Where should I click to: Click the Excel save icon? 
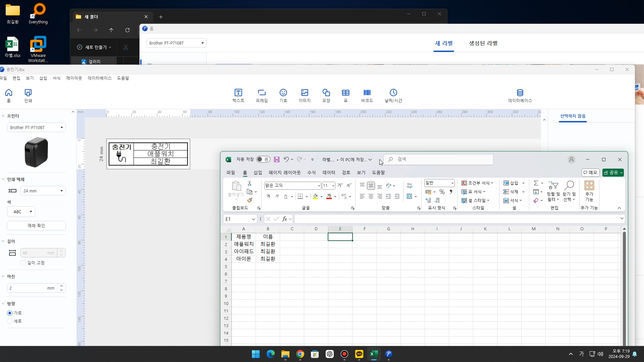point(277,160)
